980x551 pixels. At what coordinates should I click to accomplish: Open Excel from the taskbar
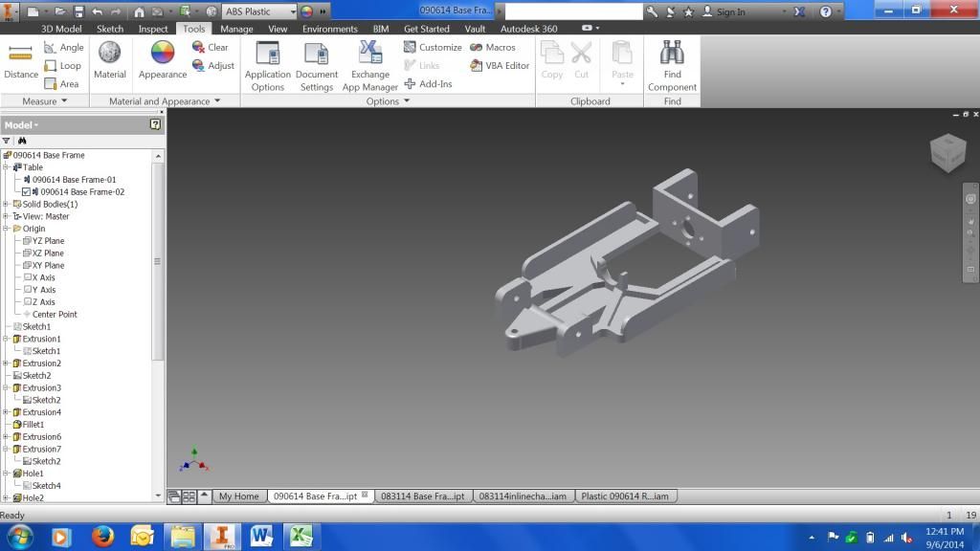click(301, 536)
